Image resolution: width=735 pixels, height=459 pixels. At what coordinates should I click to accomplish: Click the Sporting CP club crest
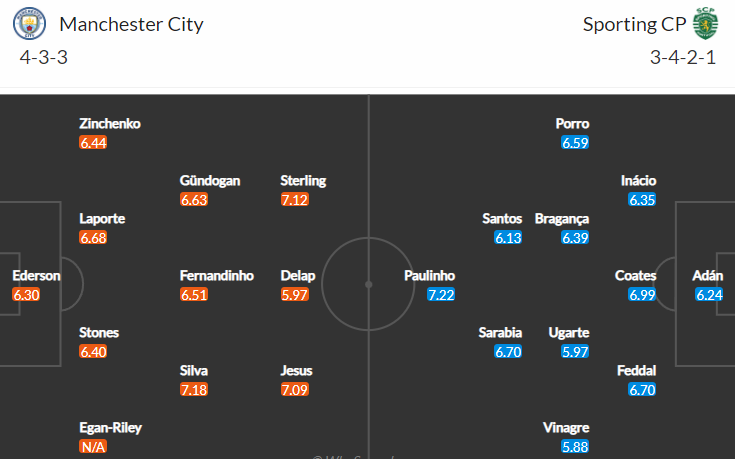coord(705,23)
